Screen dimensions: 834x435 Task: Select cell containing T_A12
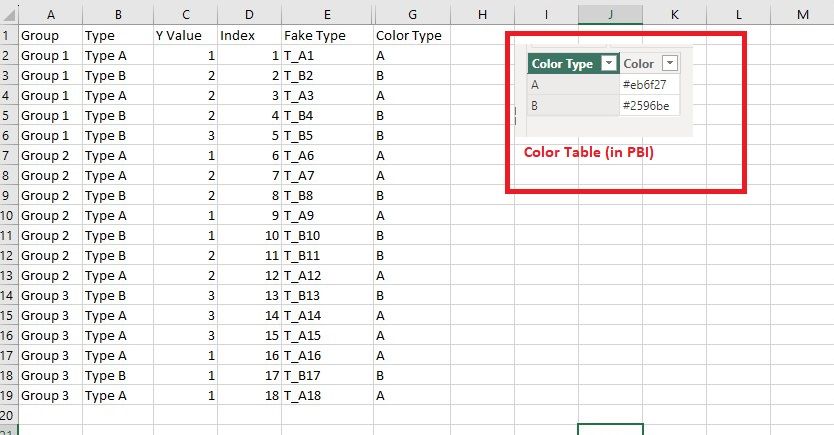[327, 275]
